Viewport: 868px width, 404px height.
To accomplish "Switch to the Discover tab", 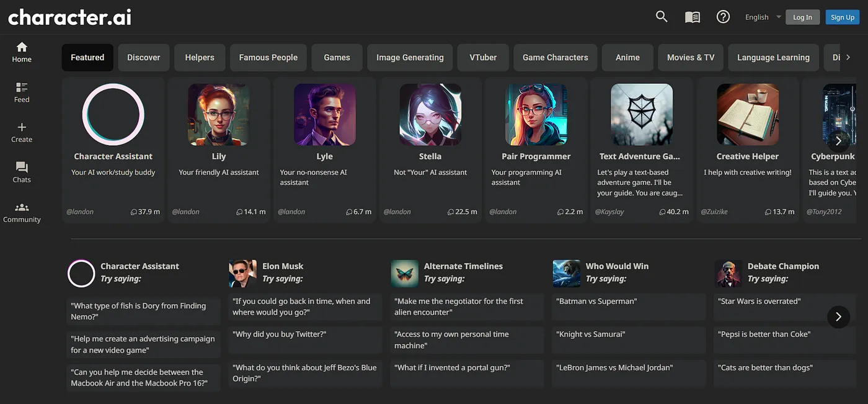I will (144, 58).
